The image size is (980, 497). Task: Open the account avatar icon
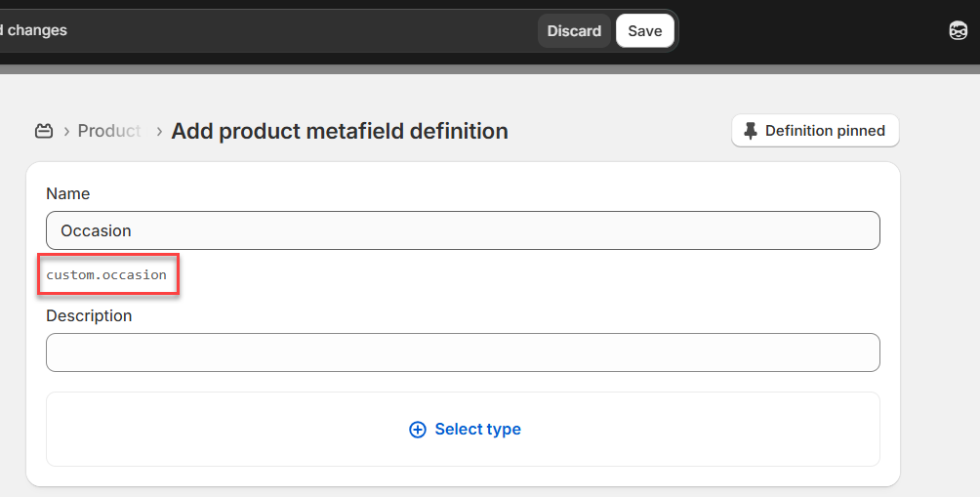958,31
